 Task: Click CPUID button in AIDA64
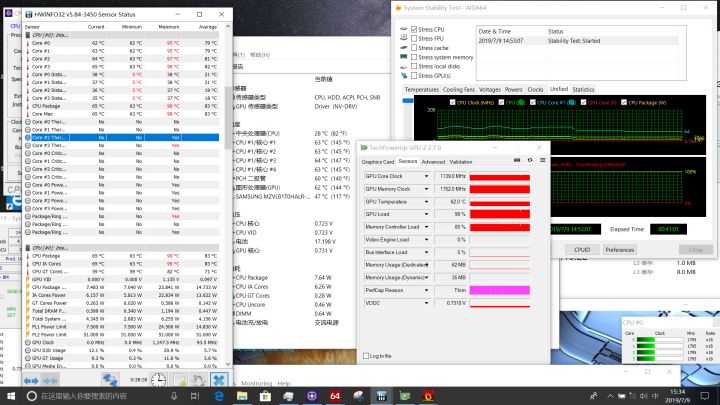(582, 250)
